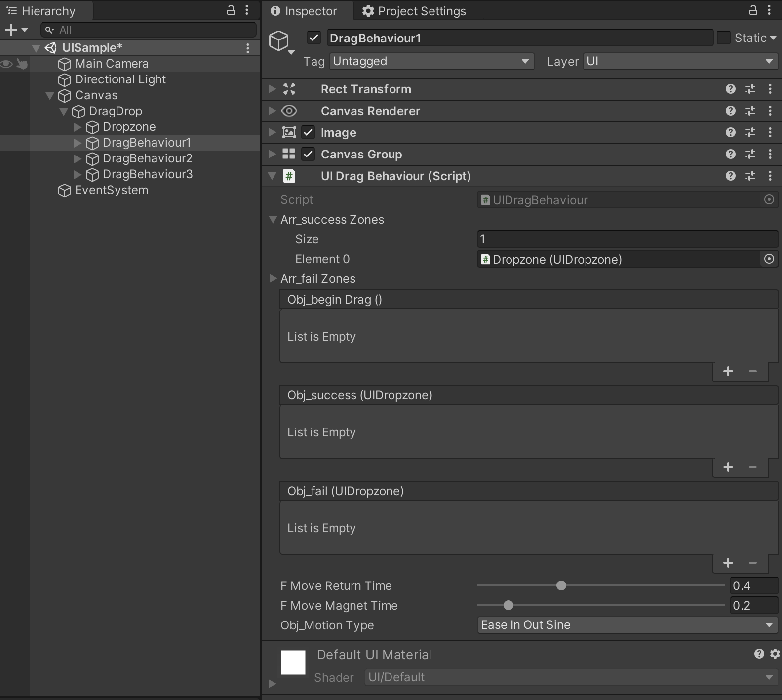Collapse the UI Drag Behaviour script component

tap(272, 176)
